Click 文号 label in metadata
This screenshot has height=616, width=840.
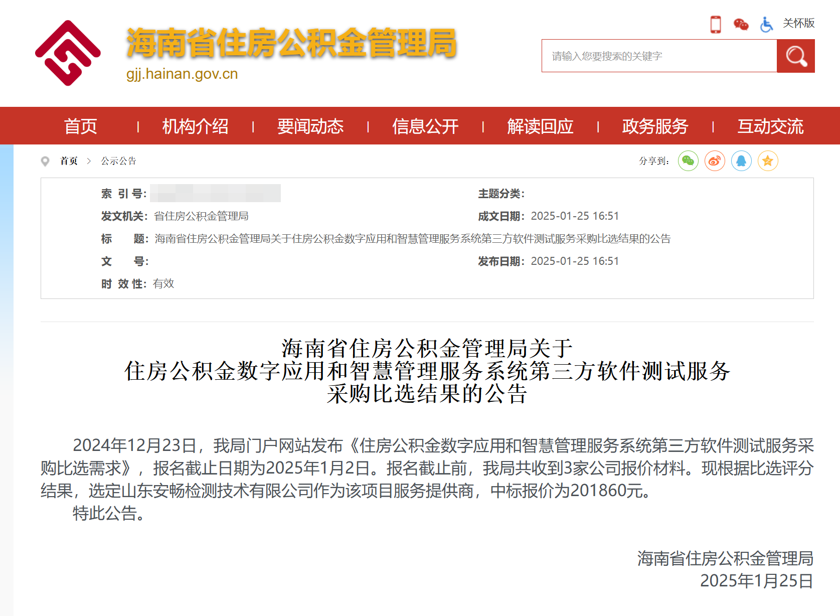pos(125,261)
